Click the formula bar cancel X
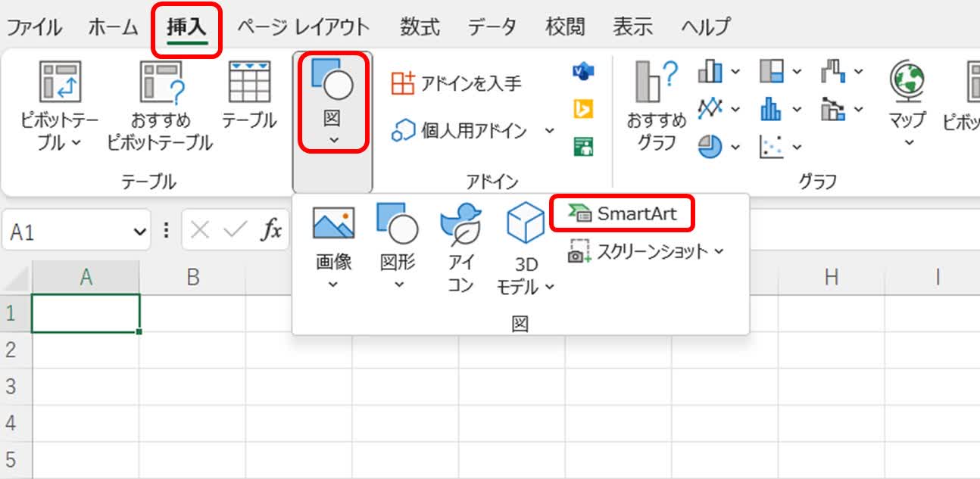 click(201, 231)
